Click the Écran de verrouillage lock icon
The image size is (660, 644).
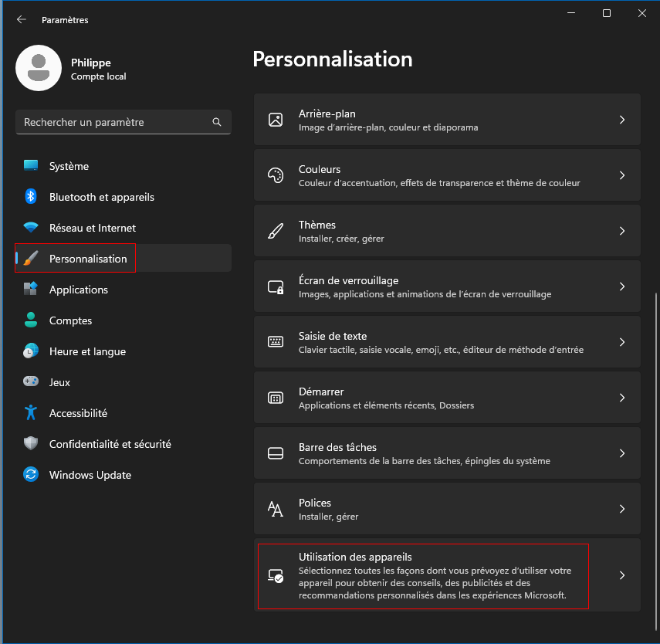[276, 286]
